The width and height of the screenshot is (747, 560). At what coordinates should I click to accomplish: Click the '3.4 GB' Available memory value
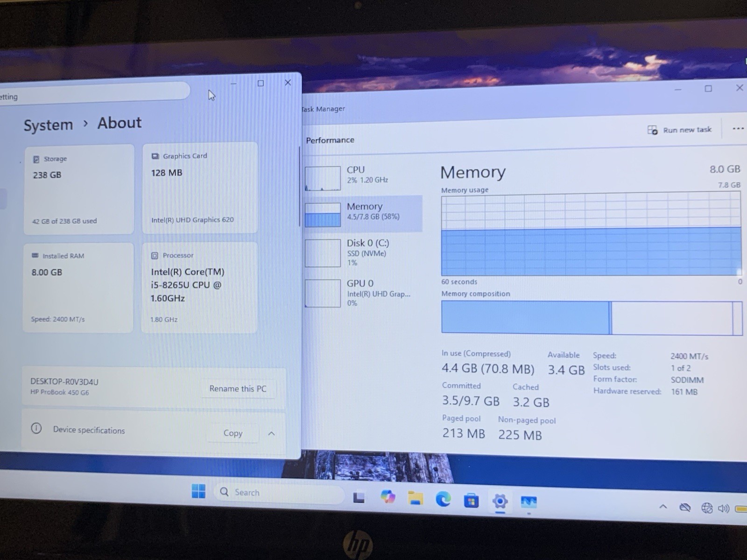tap(566, 370)
